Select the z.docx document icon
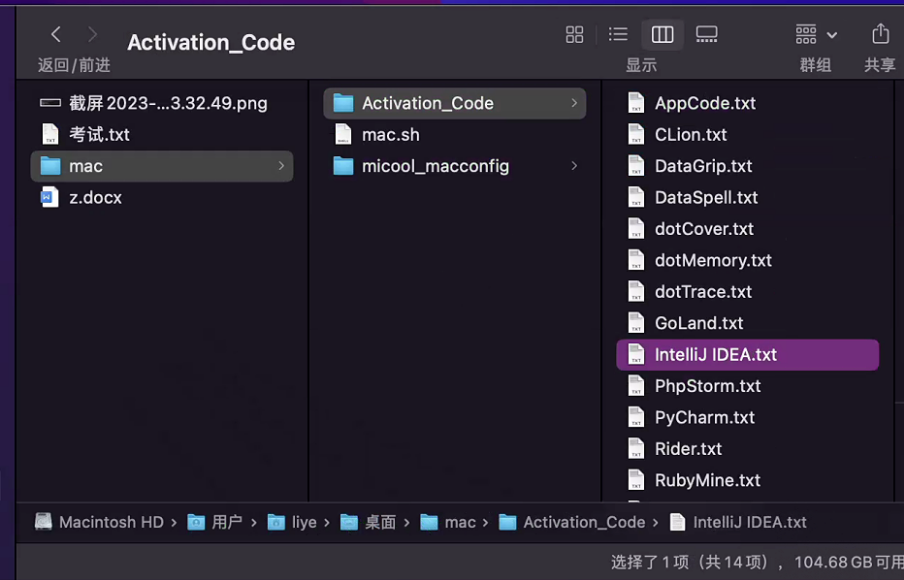Image resolution: width=904 pixels, height=580 pixels. coord(50,198)
